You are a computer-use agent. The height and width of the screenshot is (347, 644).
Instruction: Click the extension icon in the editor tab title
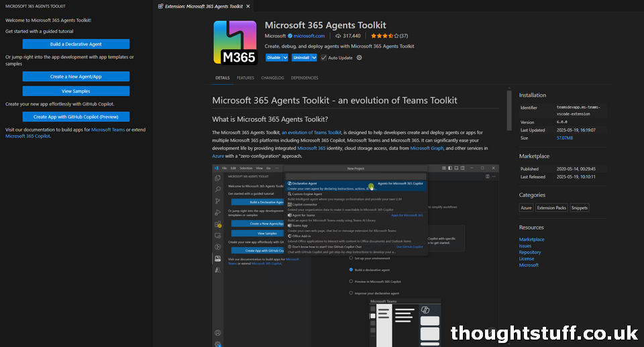click(160, 6)
